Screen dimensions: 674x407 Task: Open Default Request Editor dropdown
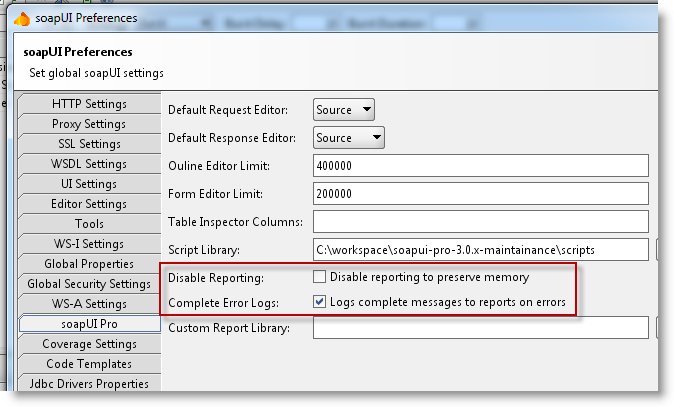(344, 110)
